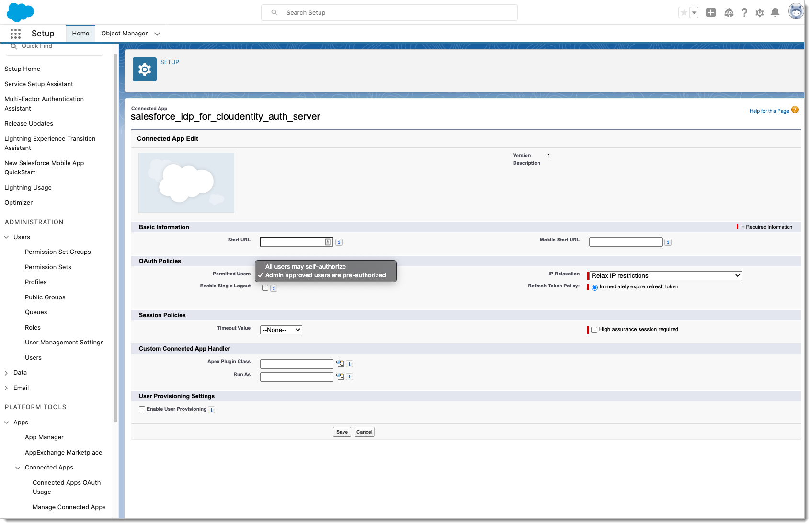Open the Trailhead guidance icon
Screen dimensions: 812x526
click(729, 13)
